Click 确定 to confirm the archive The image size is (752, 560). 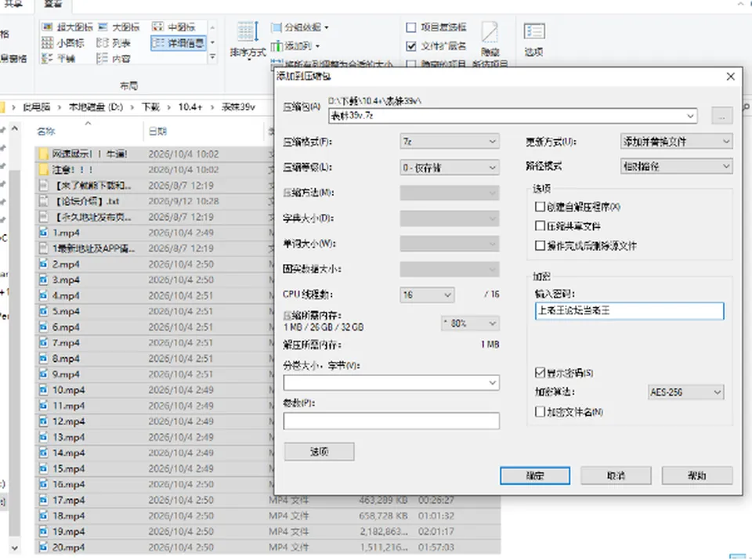pyautogui.click(x=535, y=475)
